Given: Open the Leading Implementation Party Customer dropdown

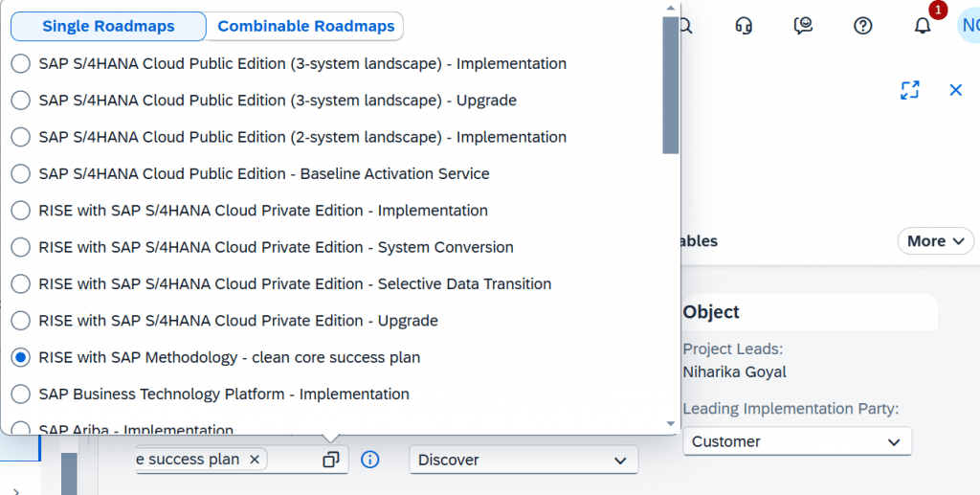Looking at the screenshot, I should click(x=797, y=441).
